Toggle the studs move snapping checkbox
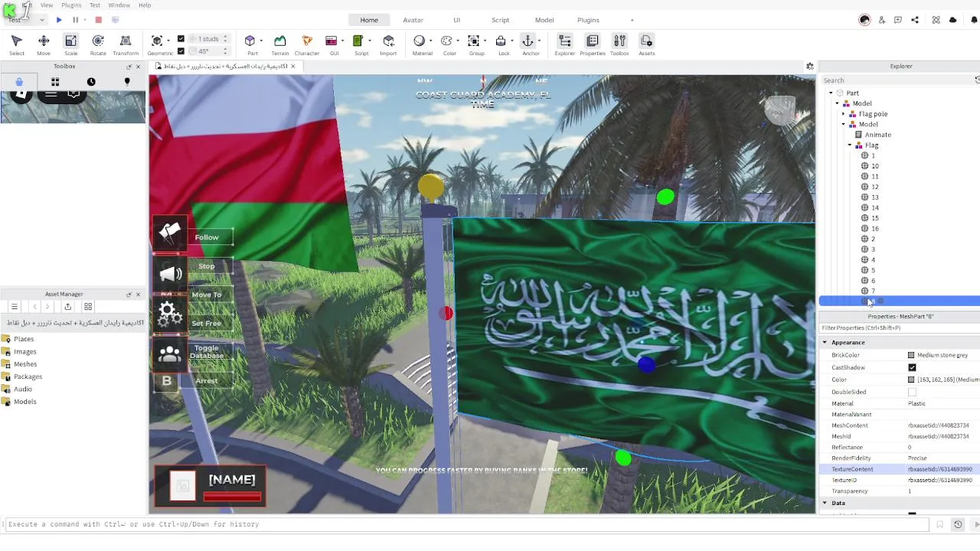The height and width of the screenshot is (551, 980). coord(181,38)
